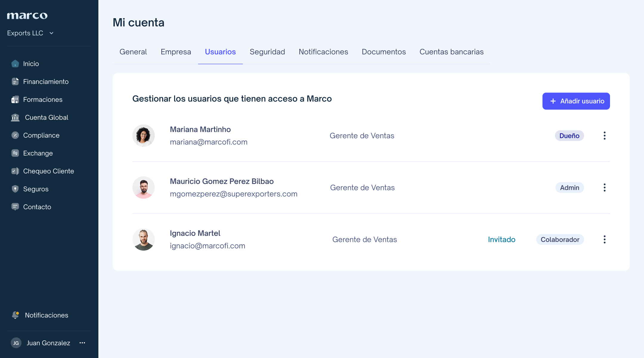Click the Compliance percent icon

tap(15, 135)
